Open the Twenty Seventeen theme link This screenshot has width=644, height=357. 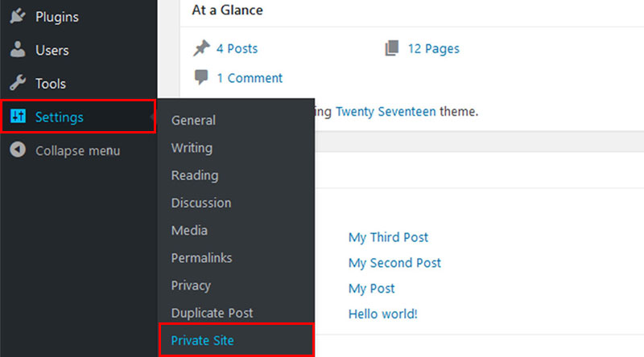(x=386, y=111)
